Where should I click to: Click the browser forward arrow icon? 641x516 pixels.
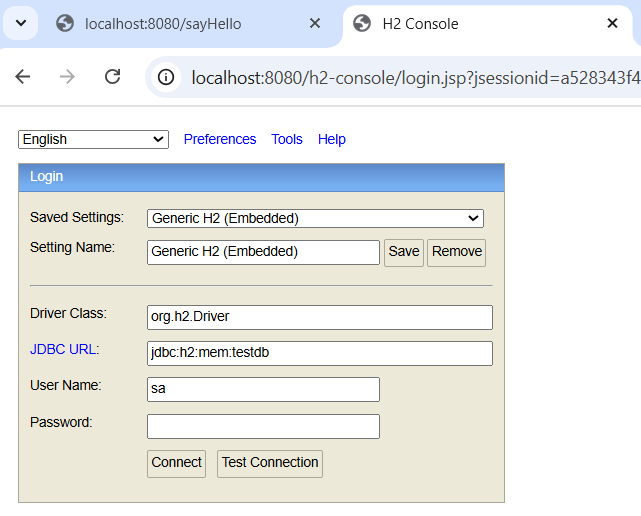(67, 76)
